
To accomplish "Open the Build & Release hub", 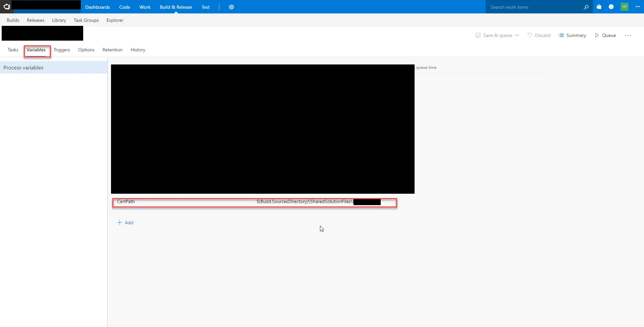I will point(176,7).
